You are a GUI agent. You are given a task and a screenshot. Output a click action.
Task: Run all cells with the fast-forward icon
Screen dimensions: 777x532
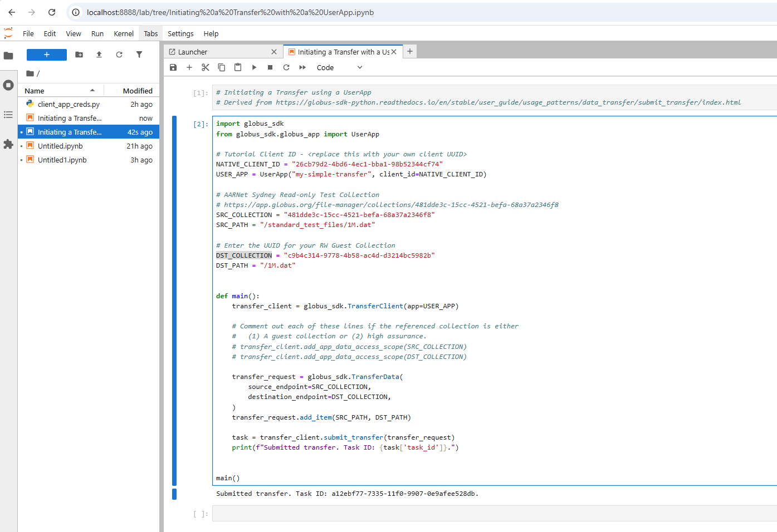coord(301,67)
